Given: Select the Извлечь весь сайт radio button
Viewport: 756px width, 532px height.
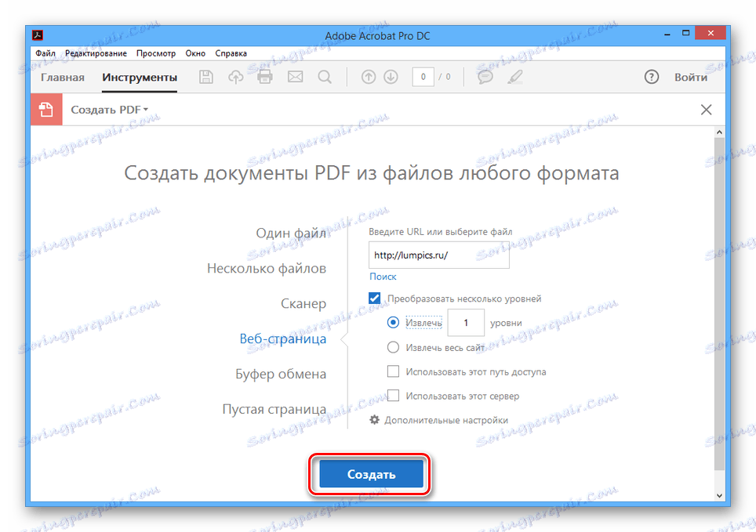Looking at the screenshot, I should point(393,346).
